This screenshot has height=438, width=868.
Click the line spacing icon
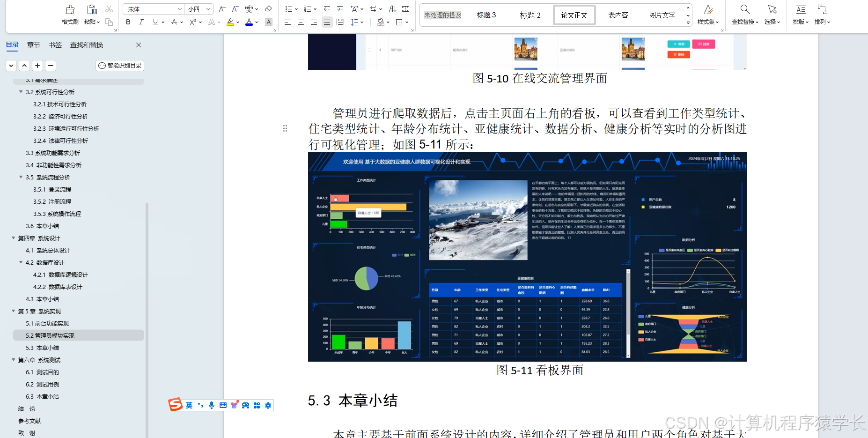(354, 22)
